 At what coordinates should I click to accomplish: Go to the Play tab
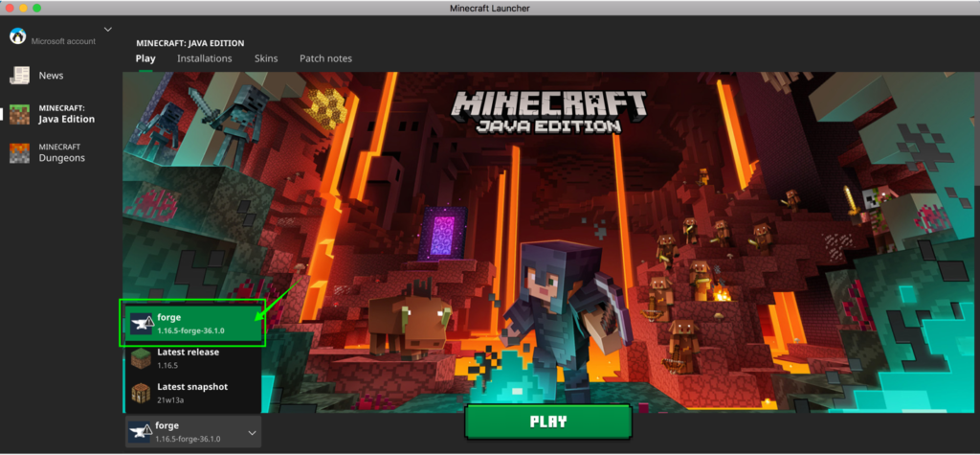tap(145, 58)
